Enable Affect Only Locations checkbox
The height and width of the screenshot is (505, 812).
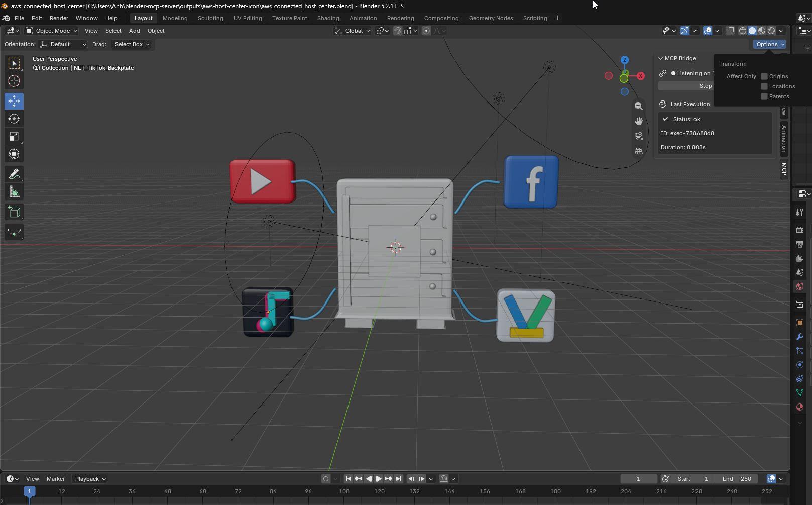[x=764, y=86]
